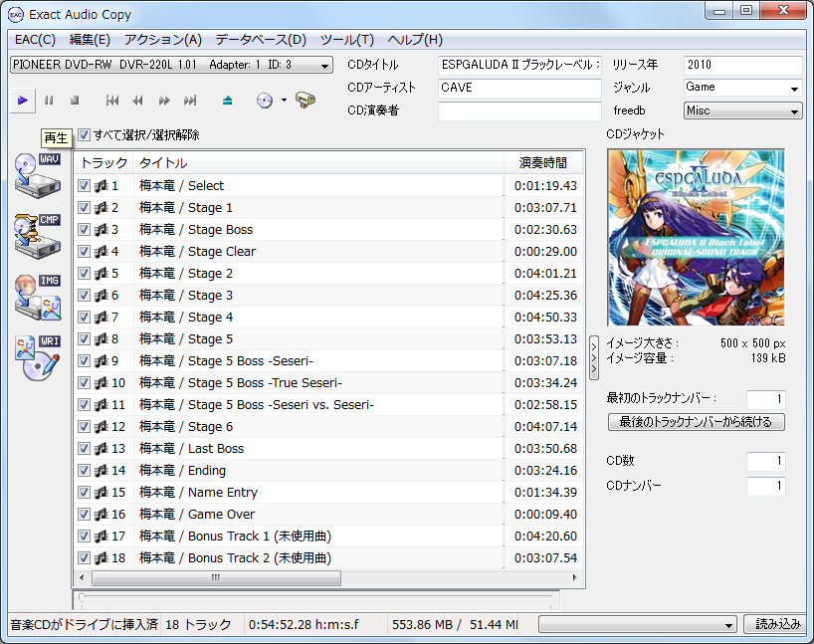Click the music note icon of track 18

click(x=102, y=557)
